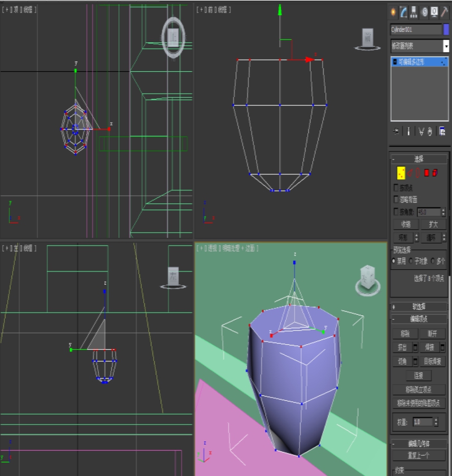Open the Motion command panel tab
Screen dimensions: 452x476
pos(425,12)
